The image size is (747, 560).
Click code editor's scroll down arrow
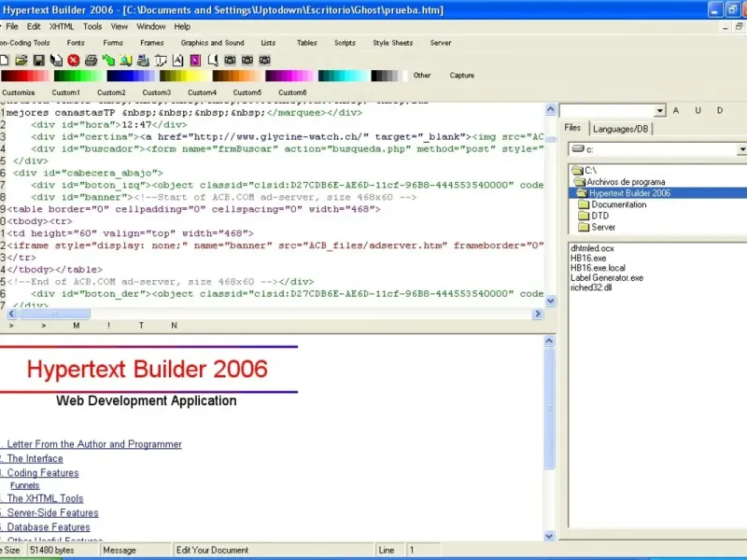[x=550, y=301]
